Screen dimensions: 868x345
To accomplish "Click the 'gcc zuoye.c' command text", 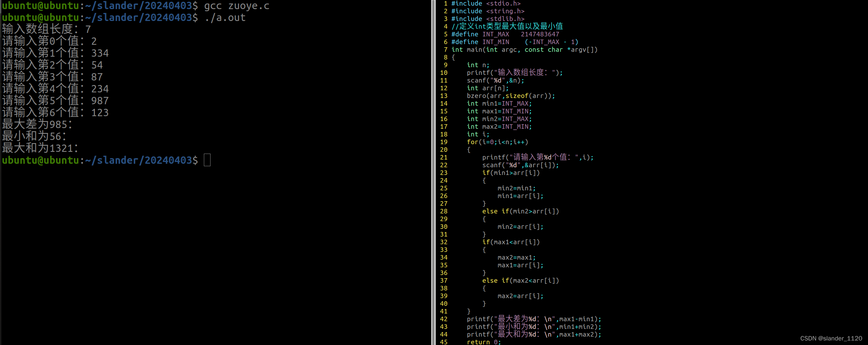I will 237,6.
